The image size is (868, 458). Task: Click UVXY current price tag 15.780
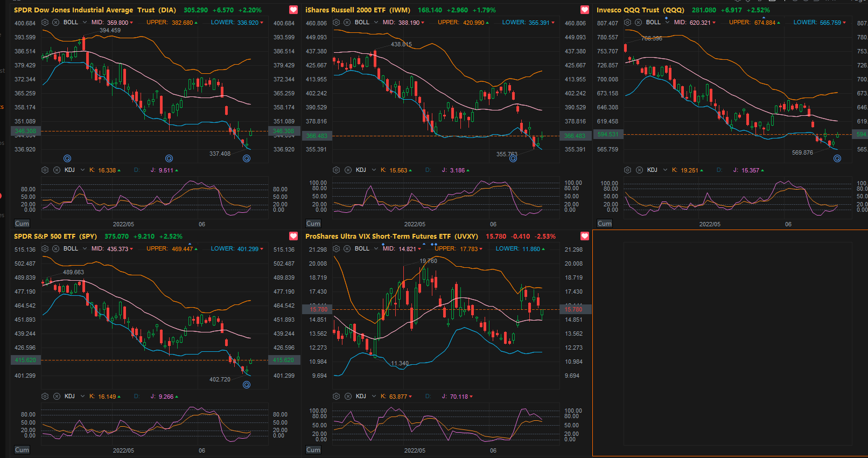[318, 309]
